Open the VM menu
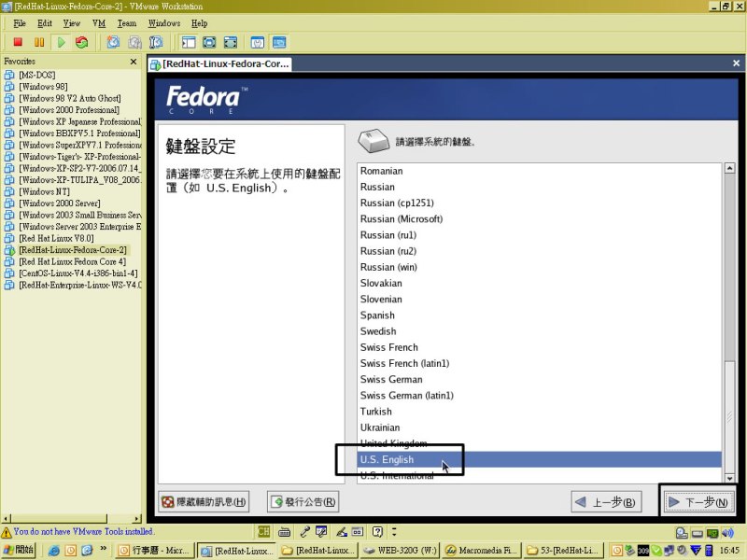 pyautogui.click(x=99, y=22)
